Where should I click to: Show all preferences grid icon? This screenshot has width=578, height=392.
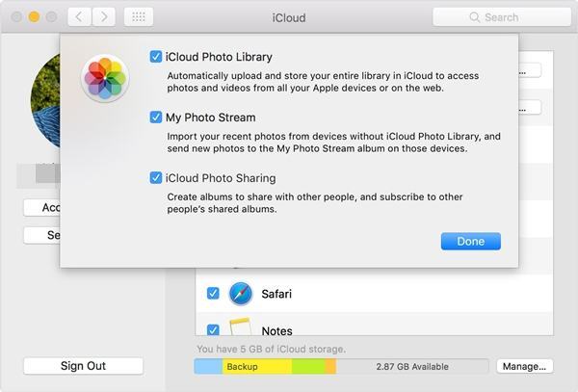click(x=139, y=17)
